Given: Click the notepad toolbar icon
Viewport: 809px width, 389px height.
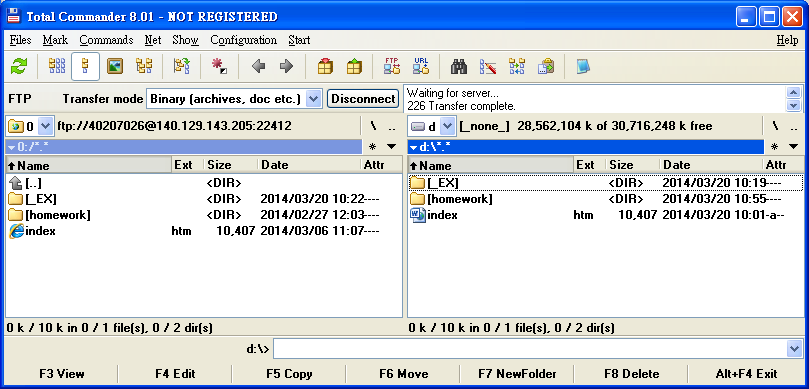Looking at the screenshot, I should pos(583,66).
